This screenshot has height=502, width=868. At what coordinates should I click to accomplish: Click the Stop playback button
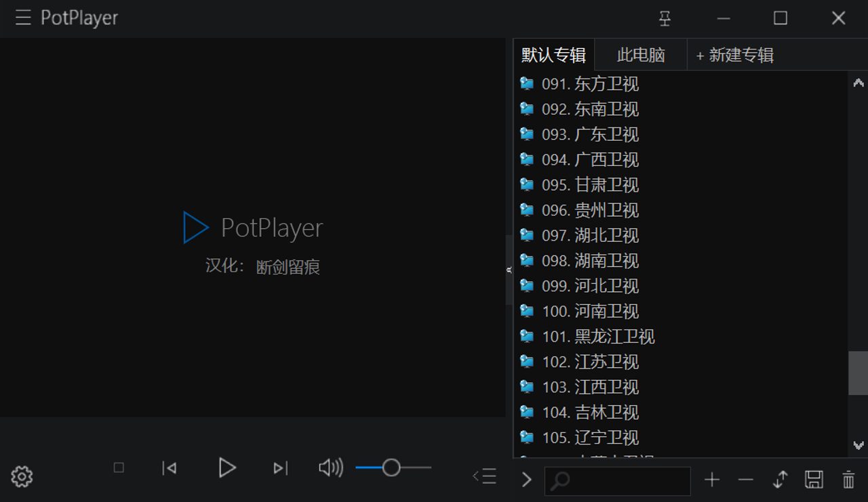[119, 467]
